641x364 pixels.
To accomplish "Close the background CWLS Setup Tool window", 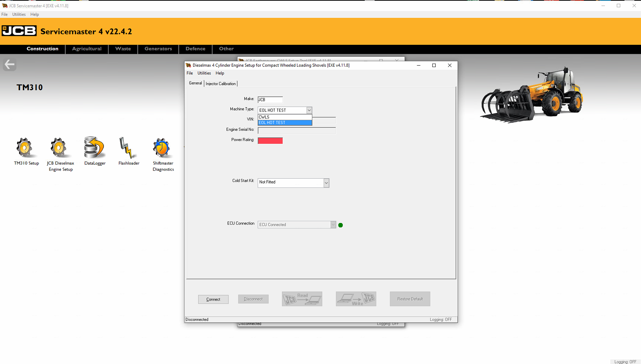I will click(397, 60).
